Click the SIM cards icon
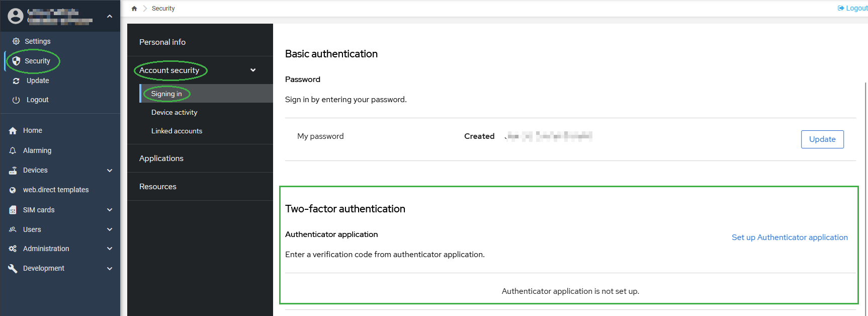Viewport: 868px width, 316px height. (13, 210)
